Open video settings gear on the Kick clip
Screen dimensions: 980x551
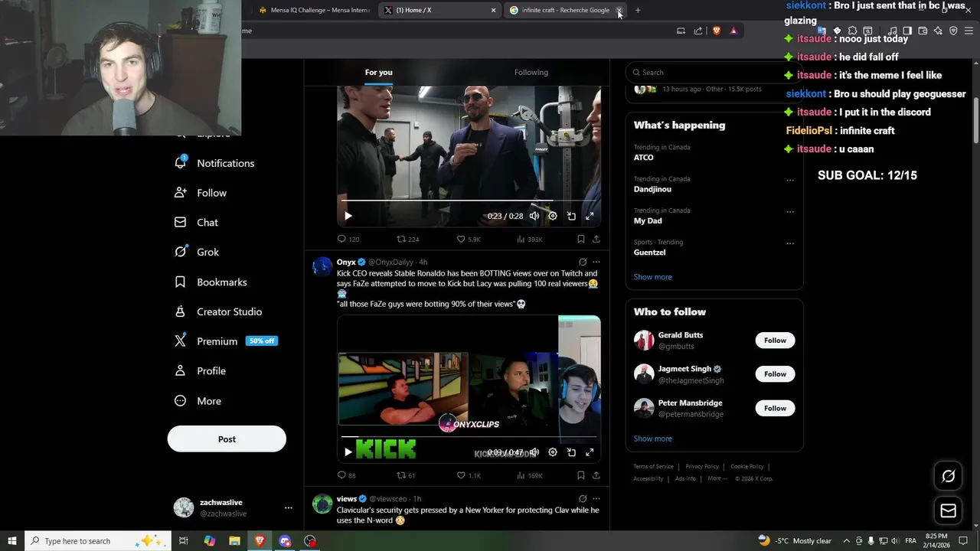click(553, 452)
